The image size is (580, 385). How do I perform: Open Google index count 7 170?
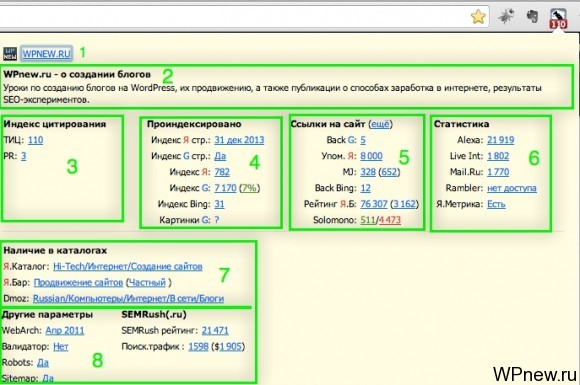(225, 188)
